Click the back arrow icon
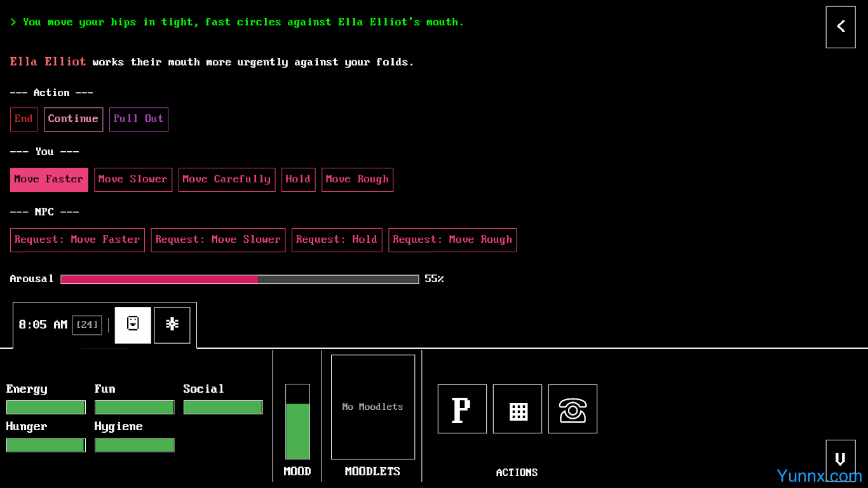868x488 pixels. point(841,27)
